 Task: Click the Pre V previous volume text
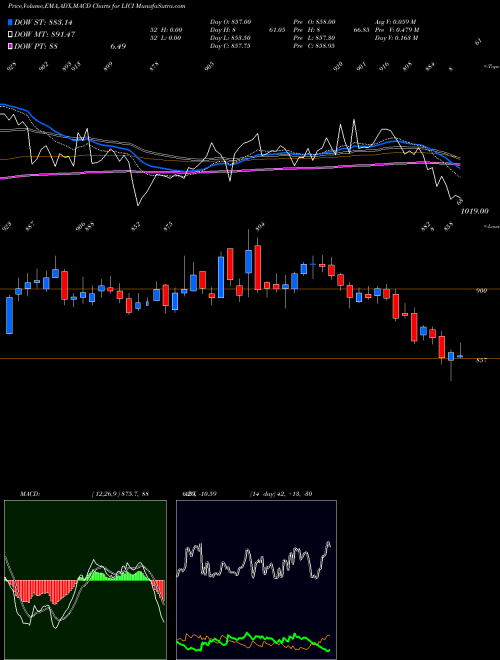coord(397,30)
